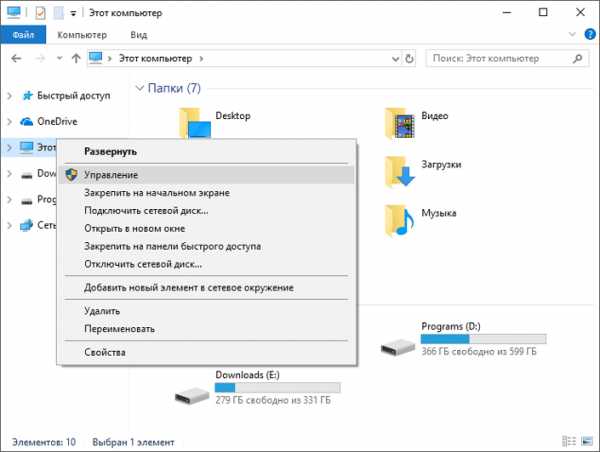Click the Downloads (E:) label
Image resolution: width=600 pixels, height=452 pixels.
point(248,375)
